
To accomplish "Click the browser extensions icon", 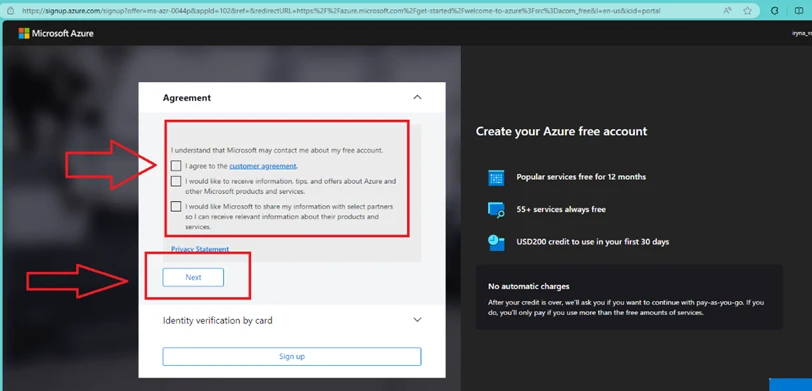I will tap(775, 10).
